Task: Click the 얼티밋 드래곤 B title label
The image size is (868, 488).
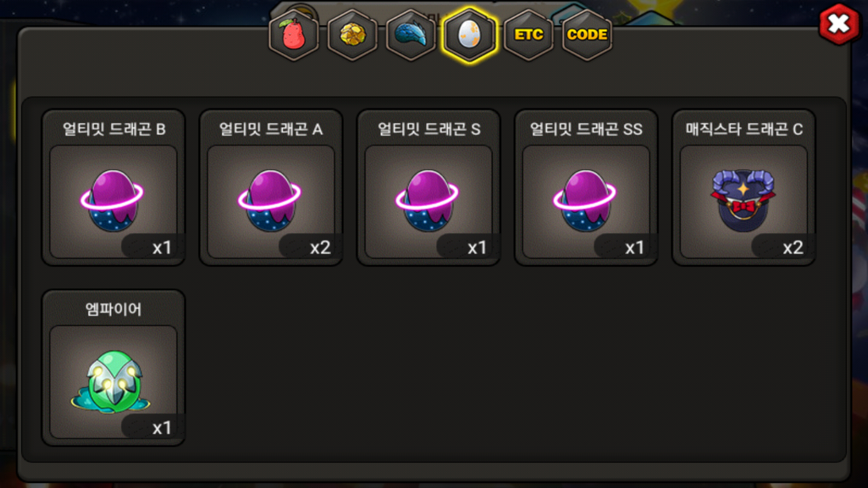Action: pyautogui.click(x=114, y=129)
